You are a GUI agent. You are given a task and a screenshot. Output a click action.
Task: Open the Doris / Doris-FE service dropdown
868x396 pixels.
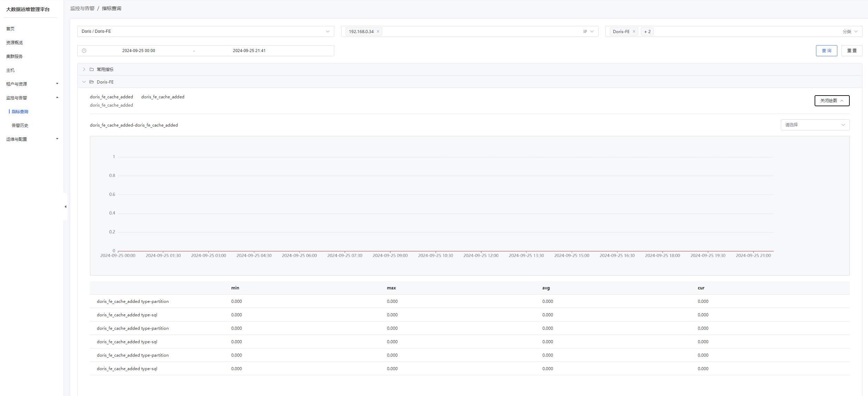[205, 31]
